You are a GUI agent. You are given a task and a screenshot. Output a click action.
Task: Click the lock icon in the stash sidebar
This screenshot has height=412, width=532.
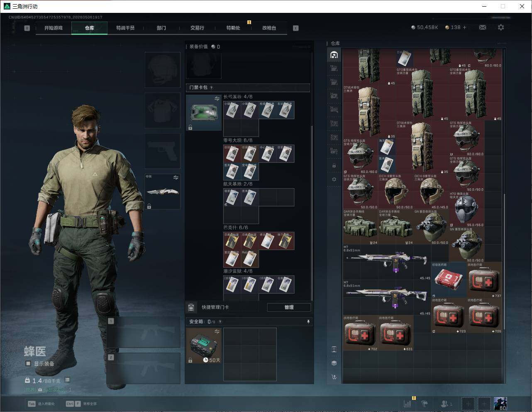pyautogui.click(x=334, y=165)
